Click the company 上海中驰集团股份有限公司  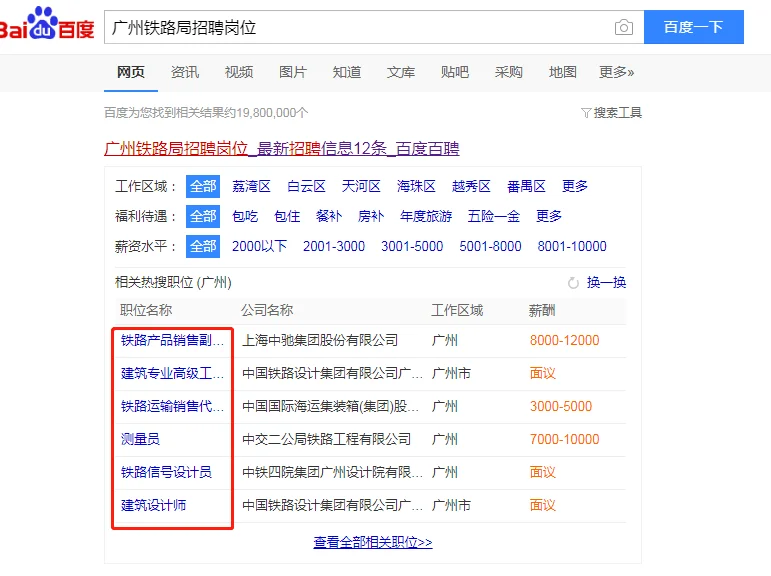(320, 340)
